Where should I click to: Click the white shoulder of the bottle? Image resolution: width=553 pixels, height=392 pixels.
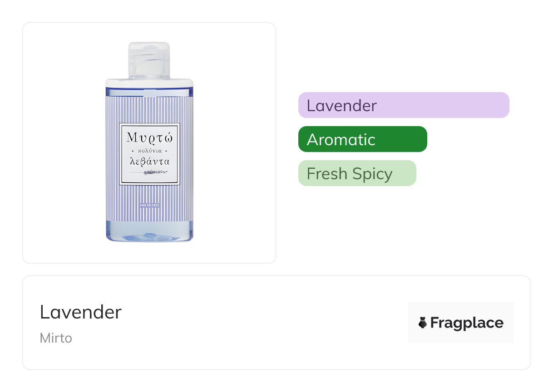point(149,83)
